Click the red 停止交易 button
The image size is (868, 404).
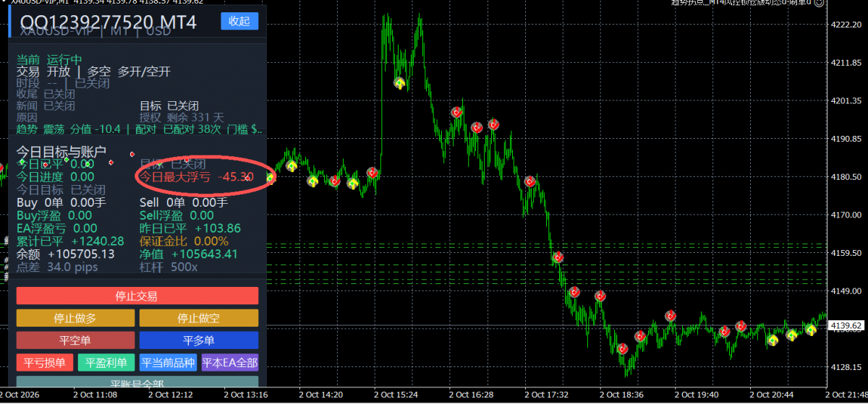pos(137,296)
